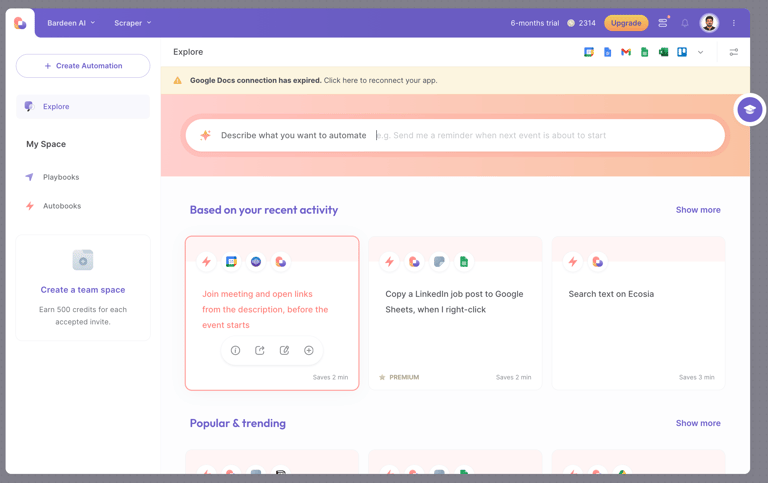
Task: Open Copy a LinkedIn job post card
Action: coord(455,313)
